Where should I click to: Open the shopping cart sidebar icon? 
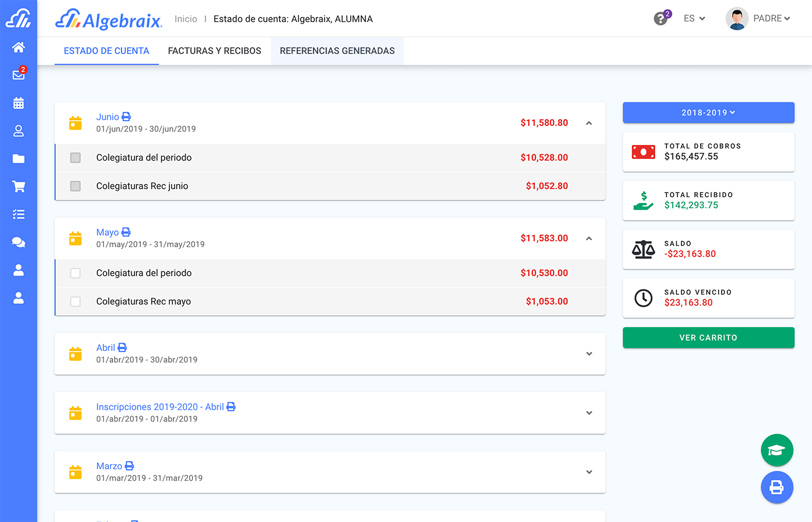point(19,186)
